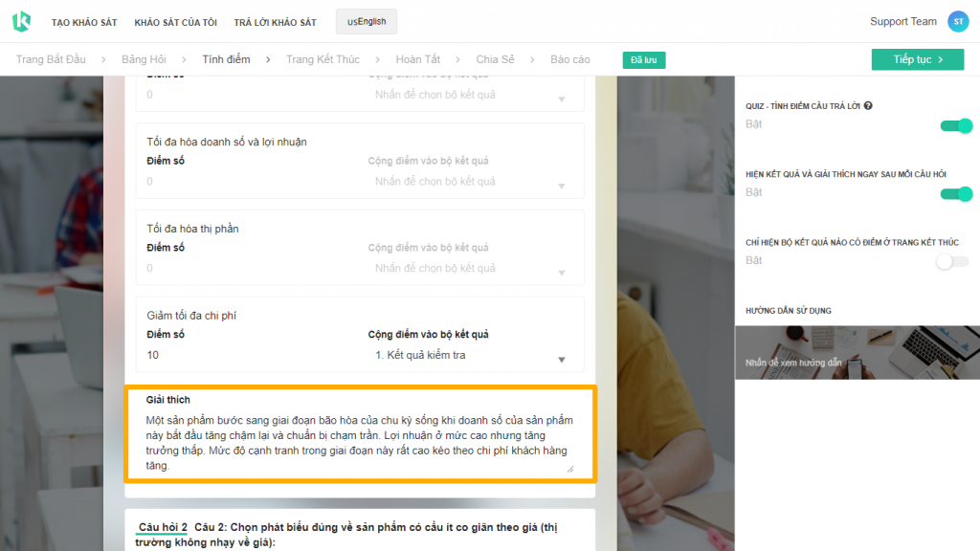This screenshot has height=551, width=980.
Task: Click the answer text 'Giảm tối đa chi phí'
Action: (x=191, y=316)
